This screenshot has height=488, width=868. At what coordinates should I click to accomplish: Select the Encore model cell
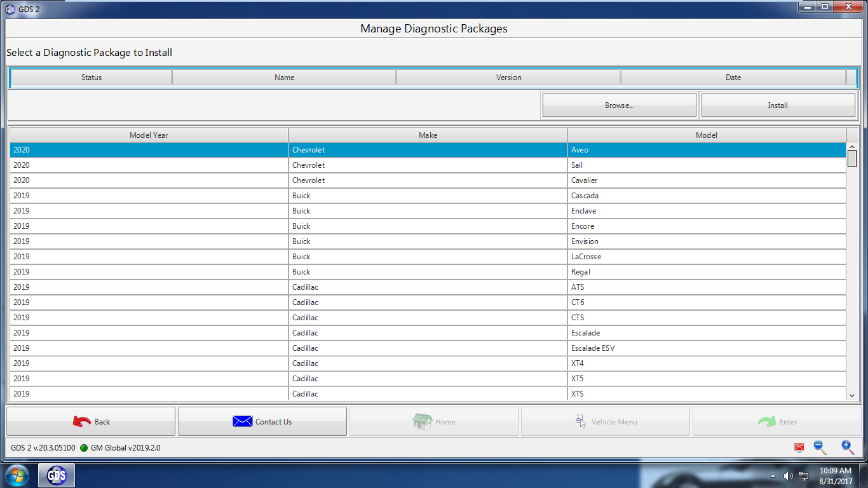[x=707, y=226]
